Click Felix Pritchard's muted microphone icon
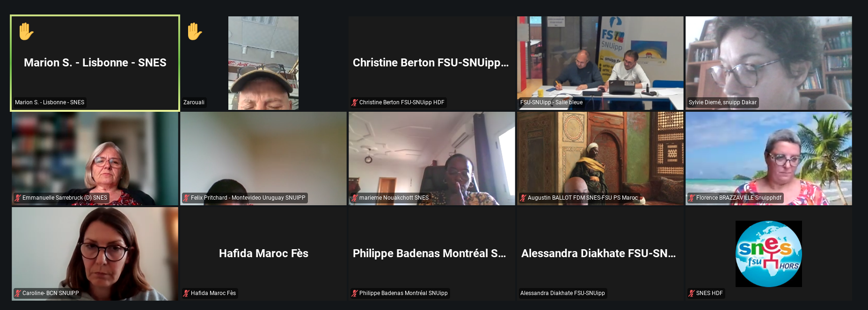This screenshot has width=868, height=310. (186, 198)
